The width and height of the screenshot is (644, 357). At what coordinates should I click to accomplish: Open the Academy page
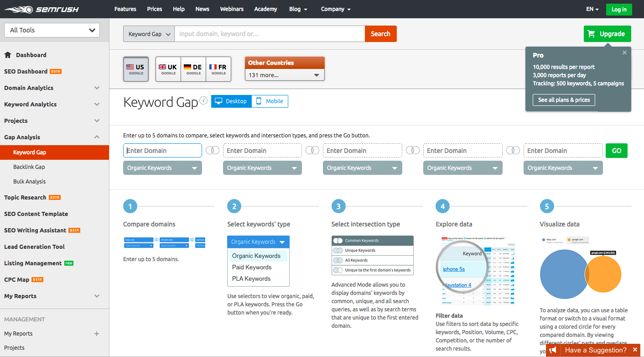tap(265, 9)
